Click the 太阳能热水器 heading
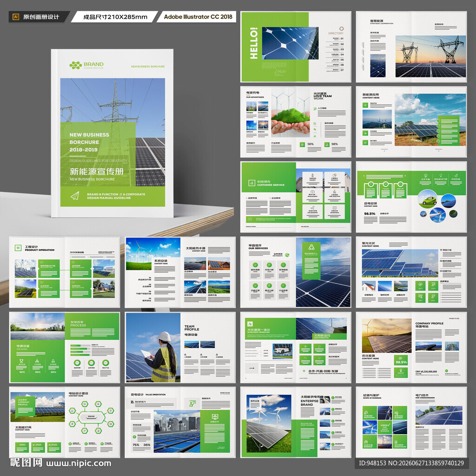The height and width of the screenshot is (476, 476). coord(196,248)
